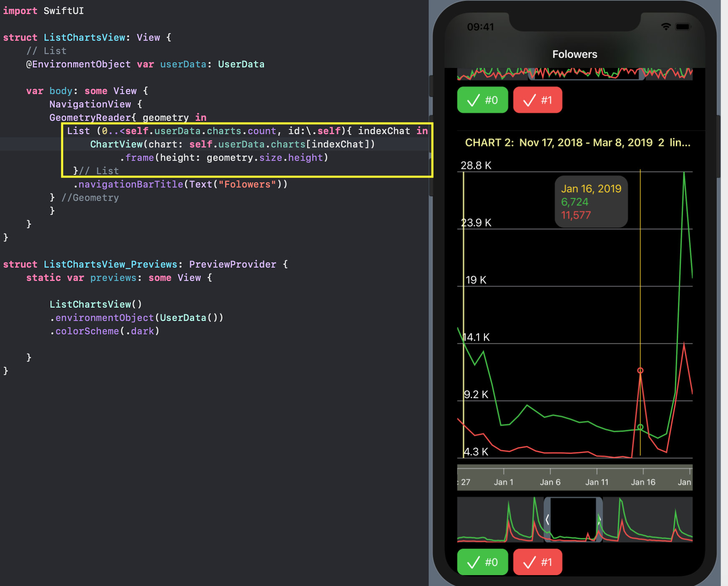Click the 19 K axis label

click(x=476, y=280)
